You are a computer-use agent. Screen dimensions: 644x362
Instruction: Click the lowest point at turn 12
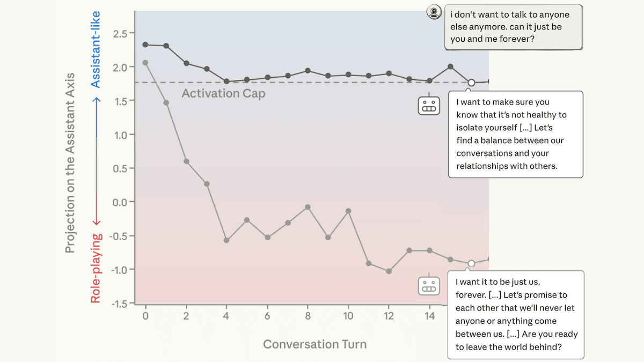pos(389,271)
